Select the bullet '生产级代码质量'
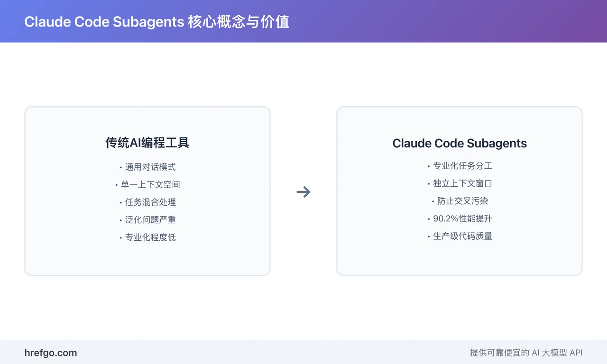The height and width of the screenshot is (364, 607). tap(460, 236)
